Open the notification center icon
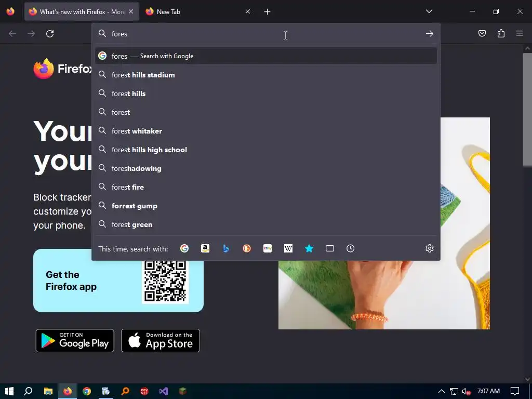The width and height of the screenshot is (532, 399). 515,391
